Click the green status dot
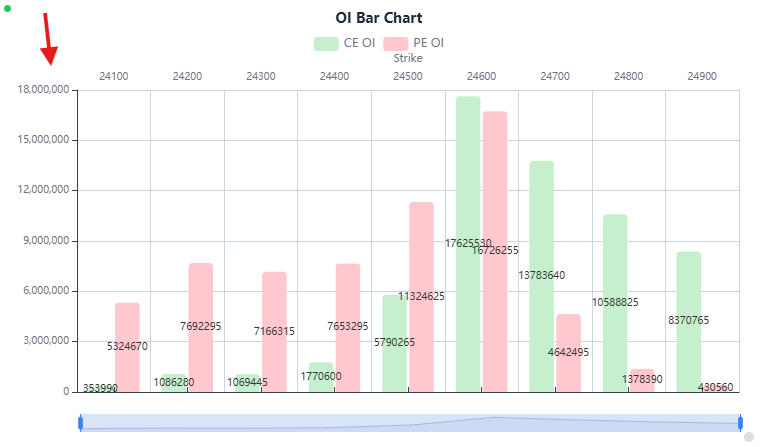The width and height of the screenshot is (761, 447). click(7, 8)
